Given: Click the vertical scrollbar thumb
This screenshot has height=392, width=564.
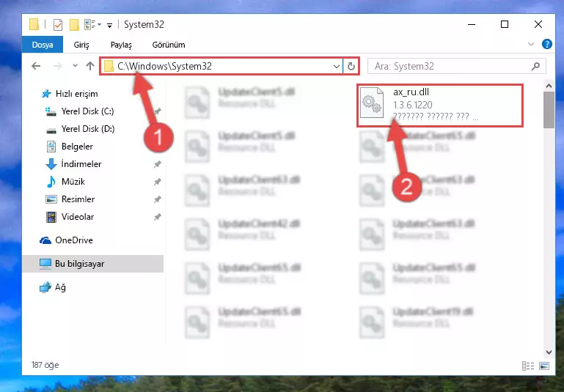Looking at the screenshot, I should [x=549, y=110].
